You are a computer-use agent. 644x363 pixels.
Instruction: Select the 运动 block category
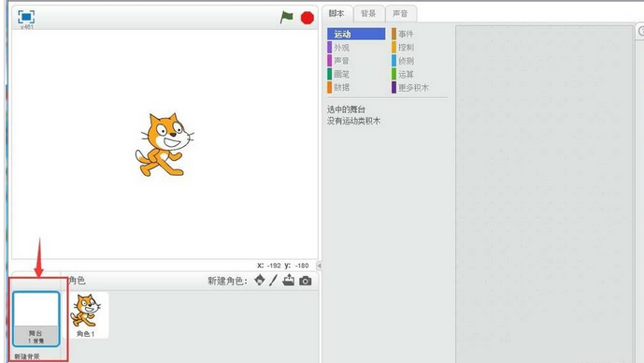point(356,34)
